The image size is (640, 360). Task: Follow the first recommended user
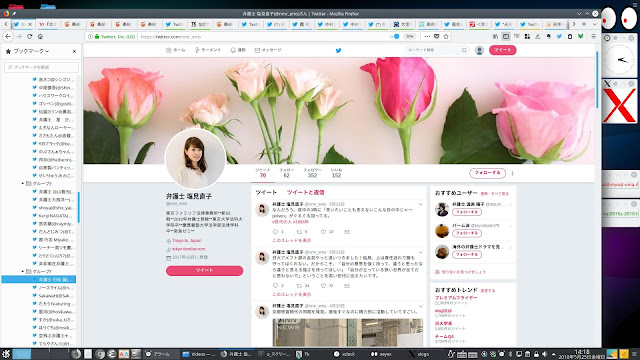(467, 212)
